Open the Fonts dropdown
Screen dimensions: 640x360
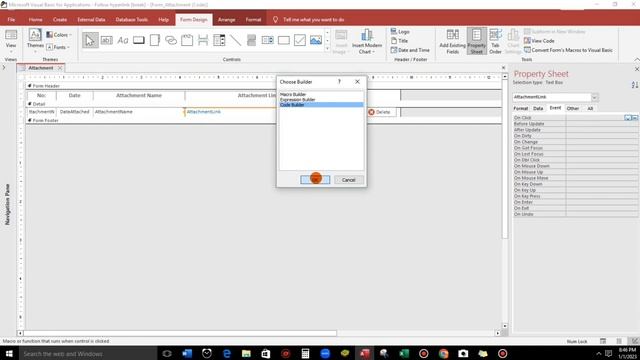(x=58, y=47)
